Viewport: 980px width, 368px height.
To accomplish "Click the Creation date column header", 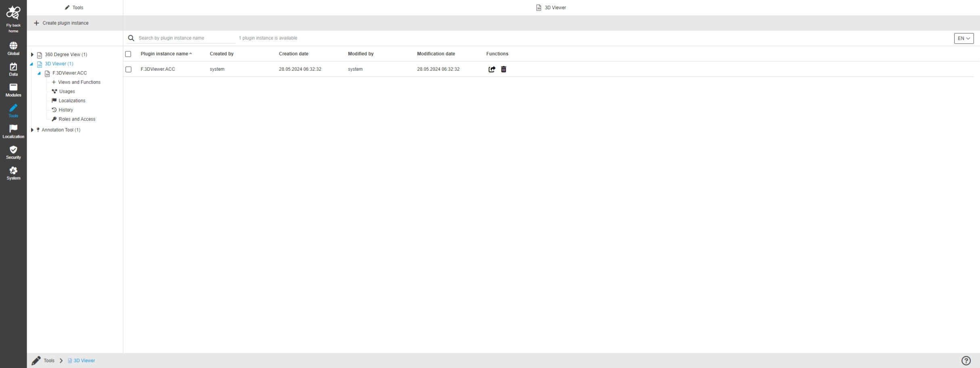I will tap(293, 54).
